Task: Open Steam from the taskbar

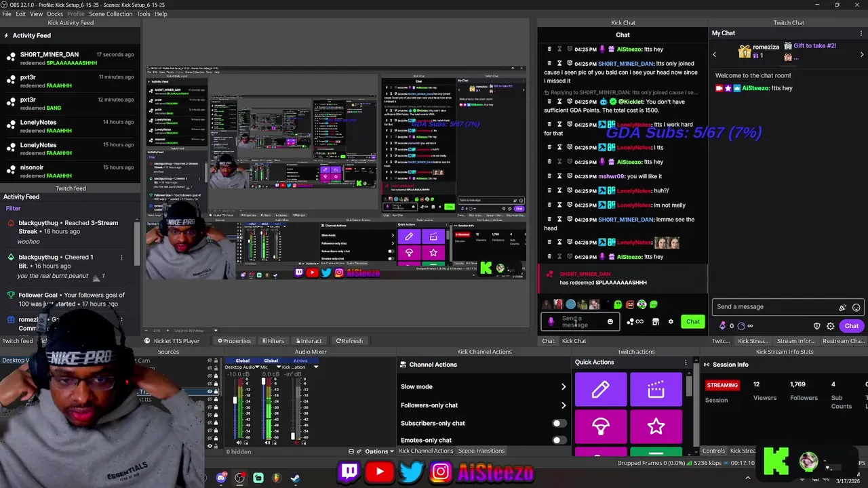Action: point(296,478)
